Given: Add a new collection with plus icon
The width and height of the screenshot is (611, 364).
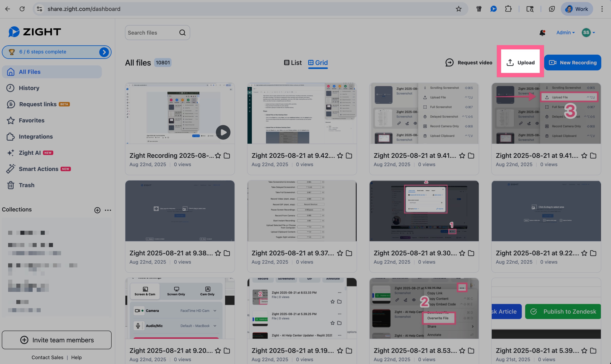Looking at the screenshot, I should pos(97,210).
